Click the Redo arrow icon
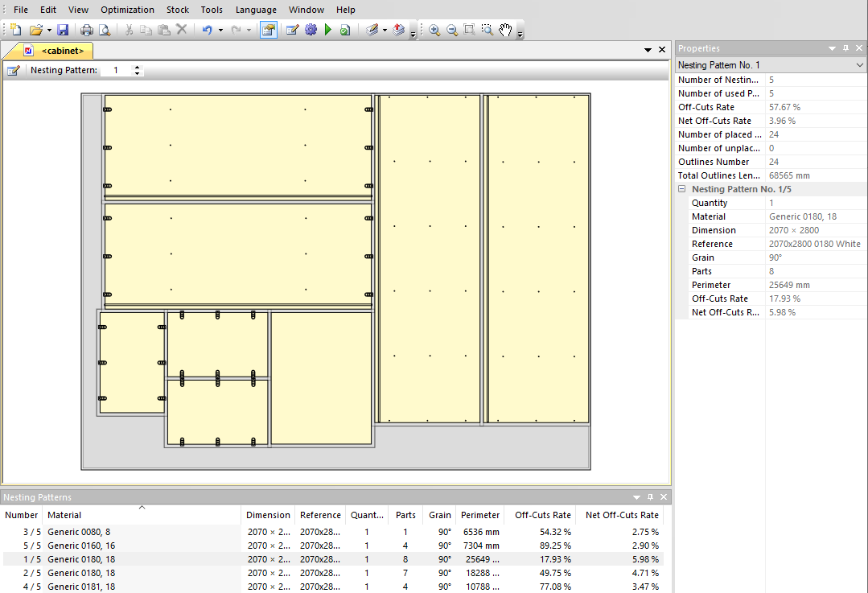 click(236, 30)
